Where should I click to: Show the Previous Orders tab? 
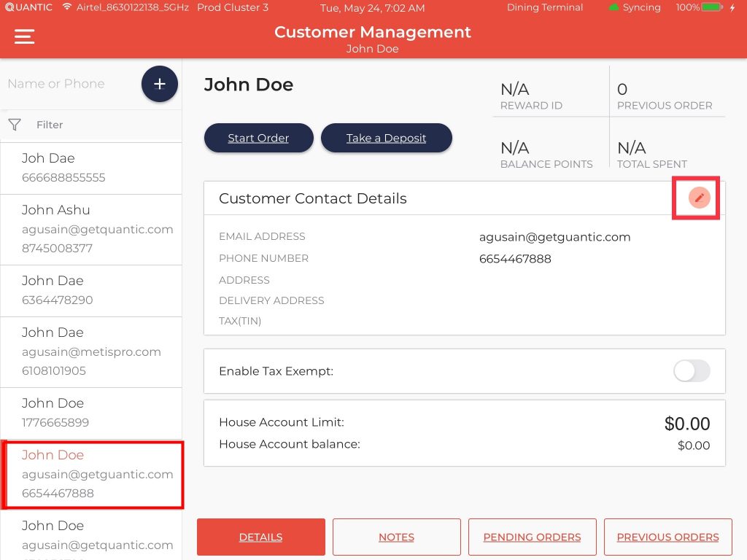[x=667, y=537]
